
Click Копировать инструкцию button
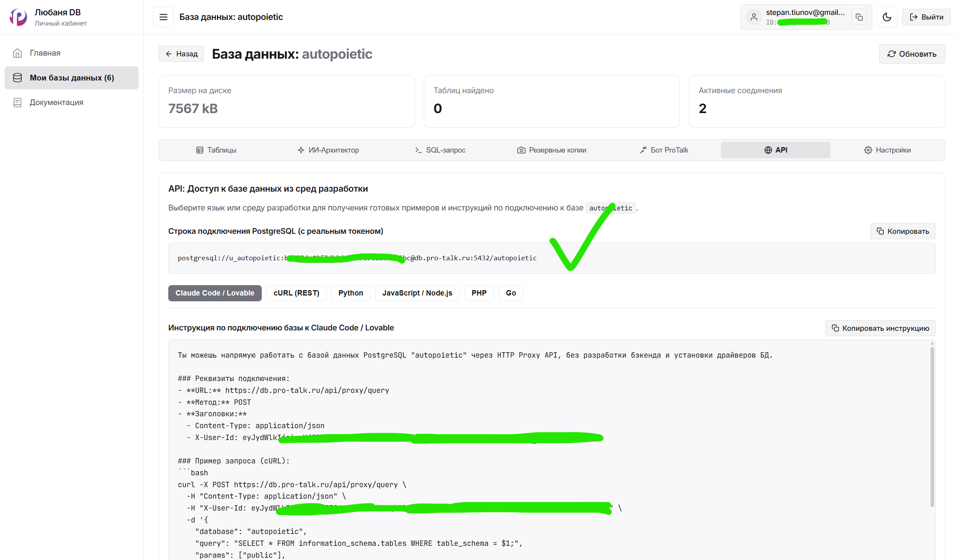point(880,328)
